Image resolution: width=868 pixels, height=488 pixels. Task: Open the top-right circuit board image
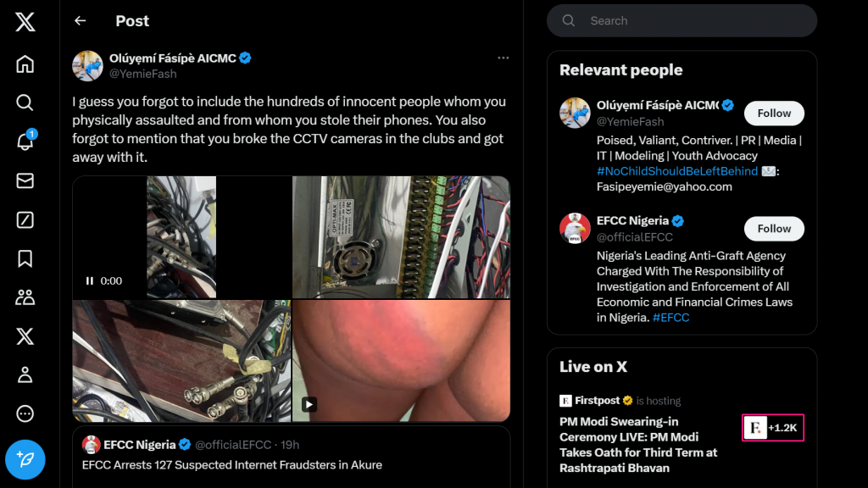click(401, 236)
